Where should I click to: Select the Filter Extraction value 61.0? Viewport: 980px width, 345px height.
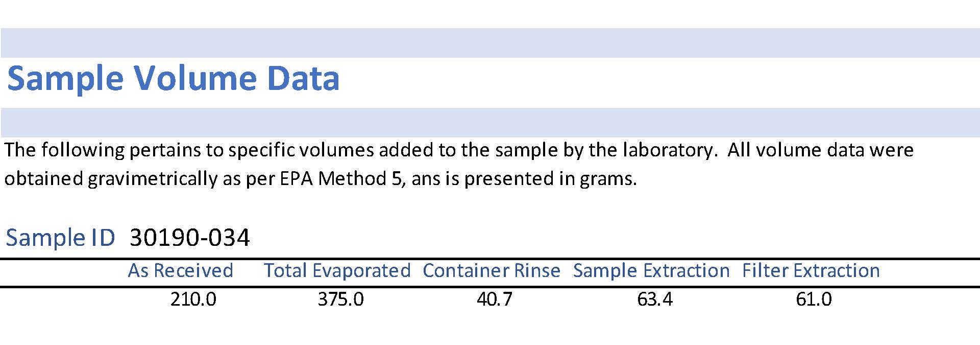(814, 300)
